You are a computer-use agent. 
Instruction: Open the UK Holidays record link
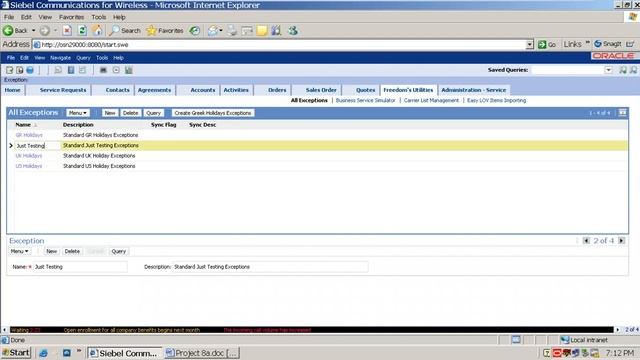[x=29, y=156]
